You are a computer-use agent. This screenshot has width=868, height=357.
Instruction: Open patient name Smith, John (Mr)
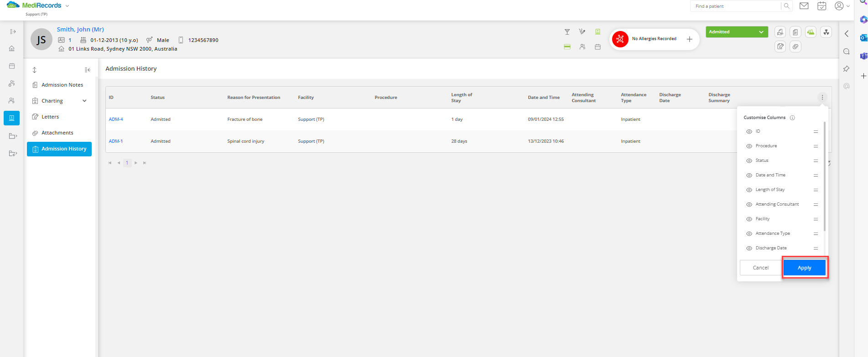point(80,29)
